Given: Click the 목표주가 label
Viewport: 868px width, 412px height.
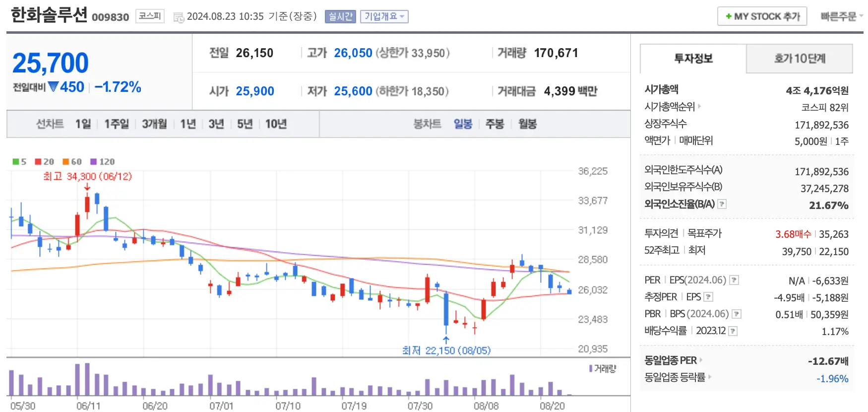Looking at the screenshot, I should (704, 233).
